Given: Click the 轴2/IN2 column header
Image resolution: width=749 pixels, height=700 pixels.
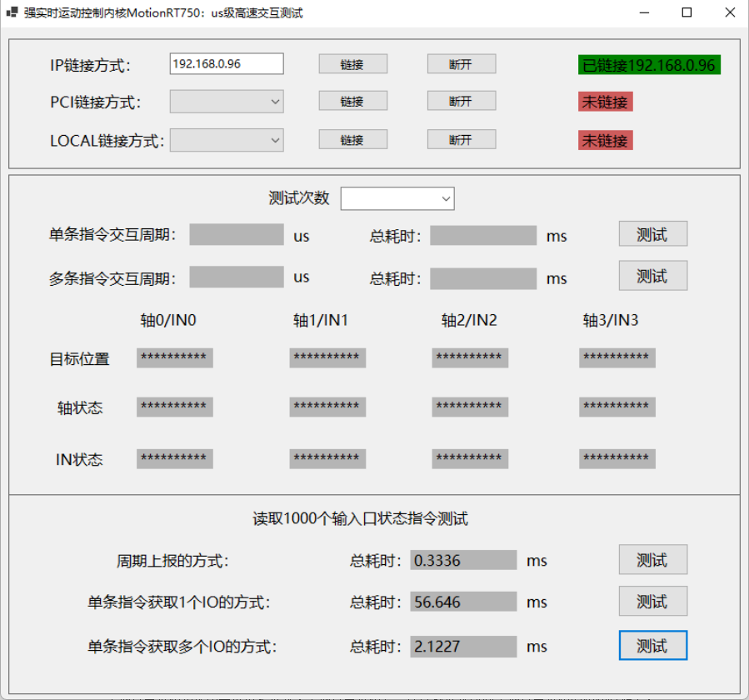Looking at the screenshot, I should click(469, 320).
